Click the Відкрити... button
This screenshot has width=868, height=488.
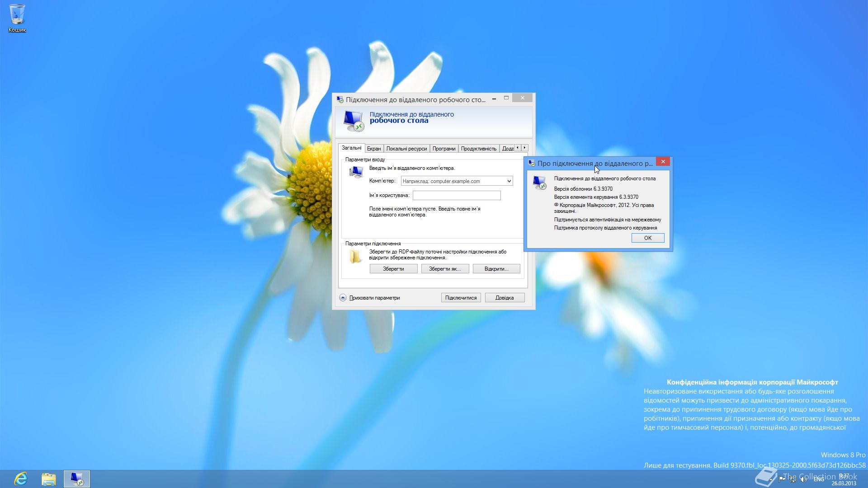[x=496, y=269]
